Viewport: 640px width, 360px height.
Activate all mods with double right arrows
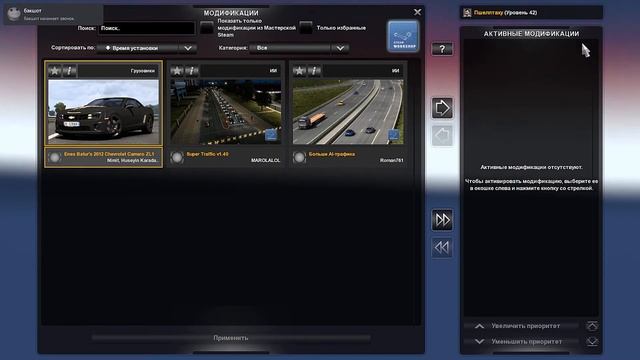tap(442, 220)
